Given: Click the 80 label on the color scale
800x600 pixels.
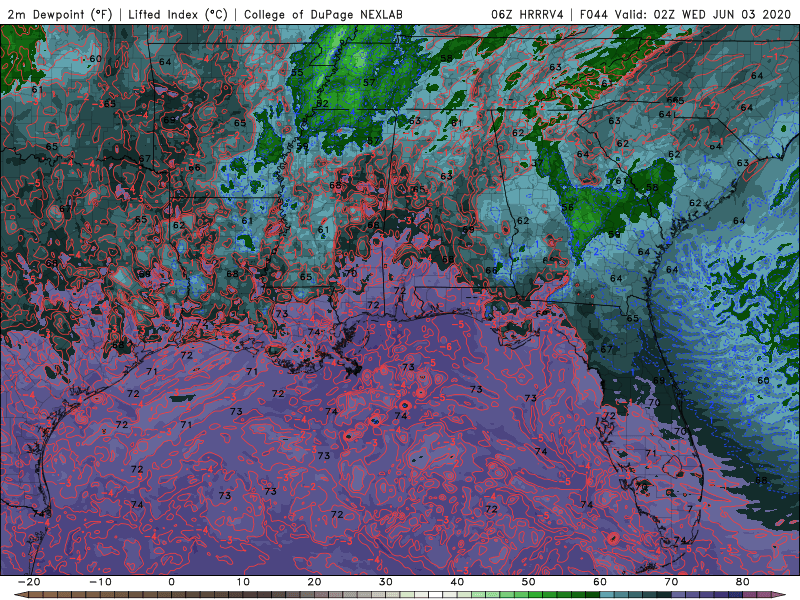Looking at the screenshot, I should coord(743,582).
